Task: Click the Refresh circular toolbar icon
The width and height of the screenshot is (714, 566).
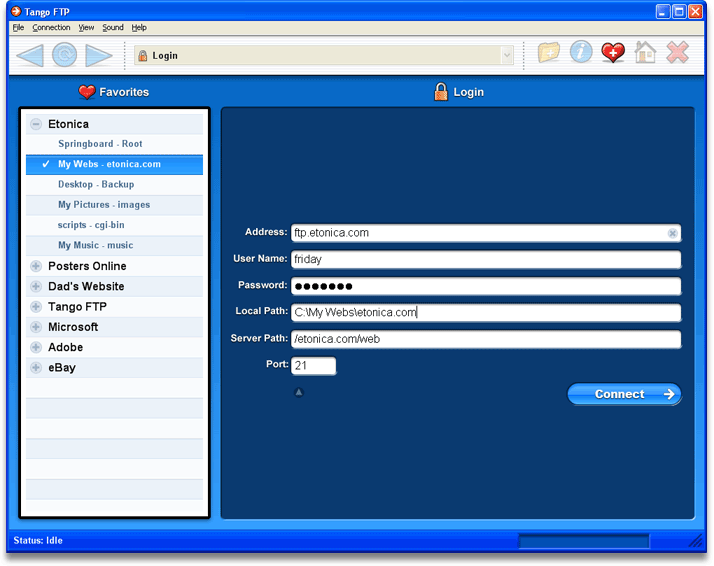Action: click(x=64, y=55)
